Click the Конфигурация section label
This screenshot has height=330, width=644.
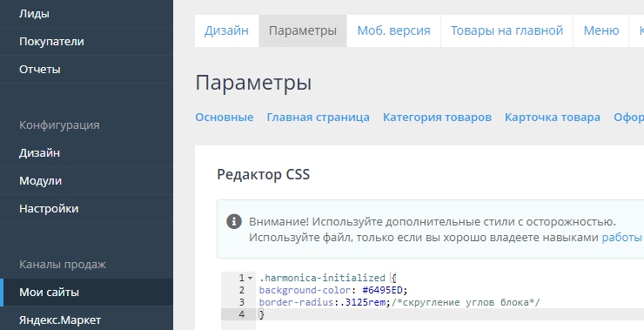[59, 125]
